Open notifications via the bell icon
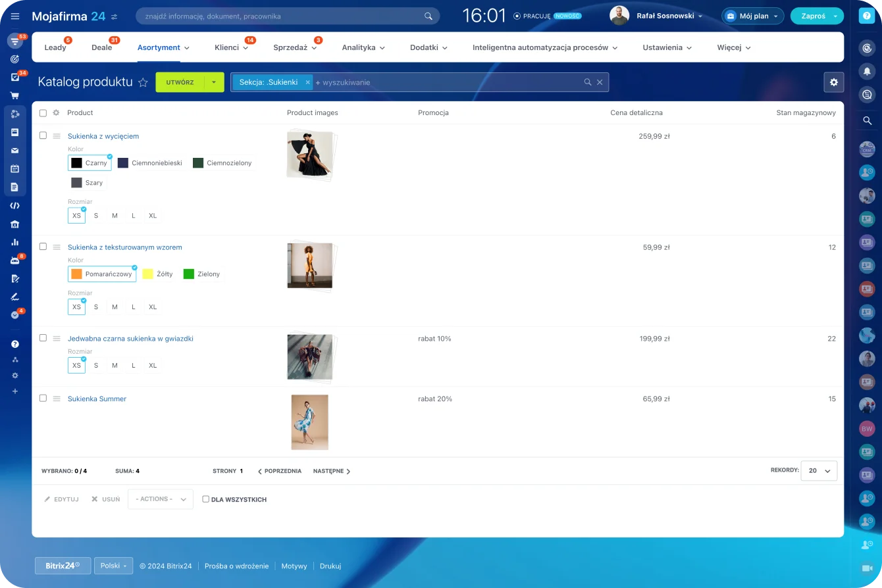Screen dimensions: 882x588 tap(867, 71)
